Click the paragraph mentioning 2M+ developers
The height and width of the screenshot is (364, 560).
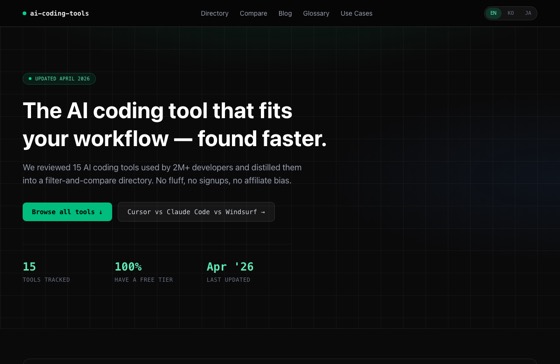[162, 174]
